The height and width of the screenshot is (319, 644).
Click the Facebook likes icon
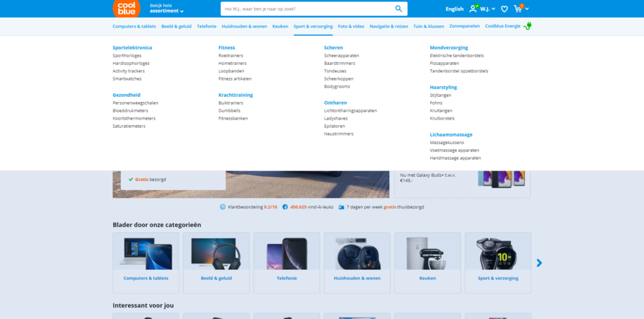pos(285,207)
